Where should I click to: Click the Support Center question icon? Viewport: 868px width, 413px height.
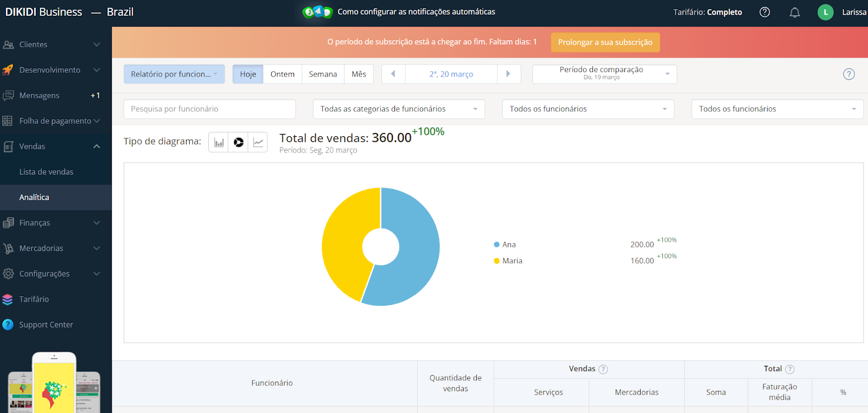[8, 325]
